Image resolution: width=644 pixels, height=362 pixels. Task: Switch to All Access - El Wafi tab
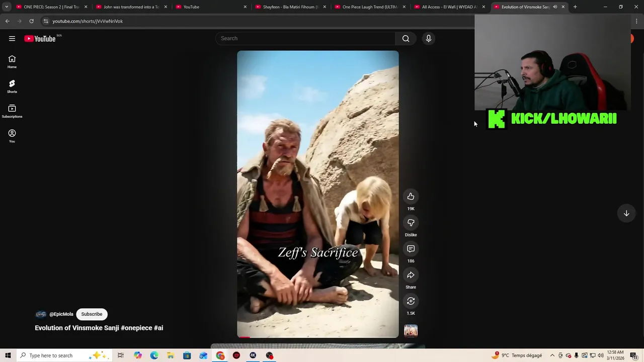coord(449,7)
